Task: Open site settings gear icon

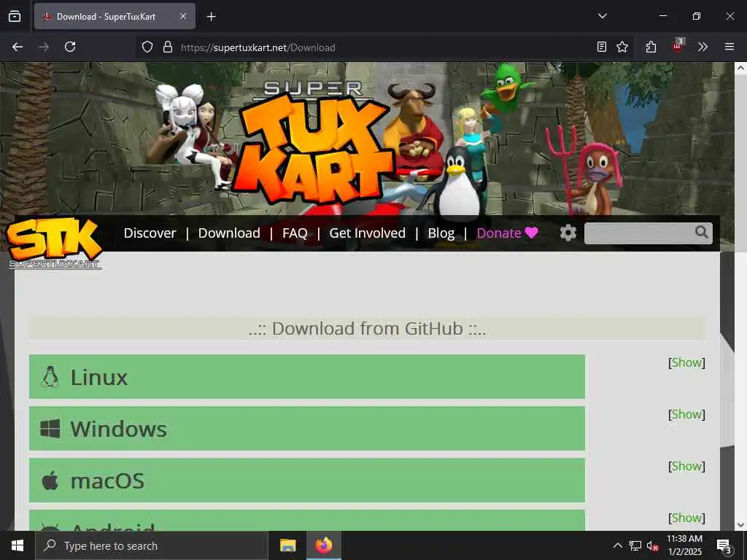Action: click(x=568, y=233)
